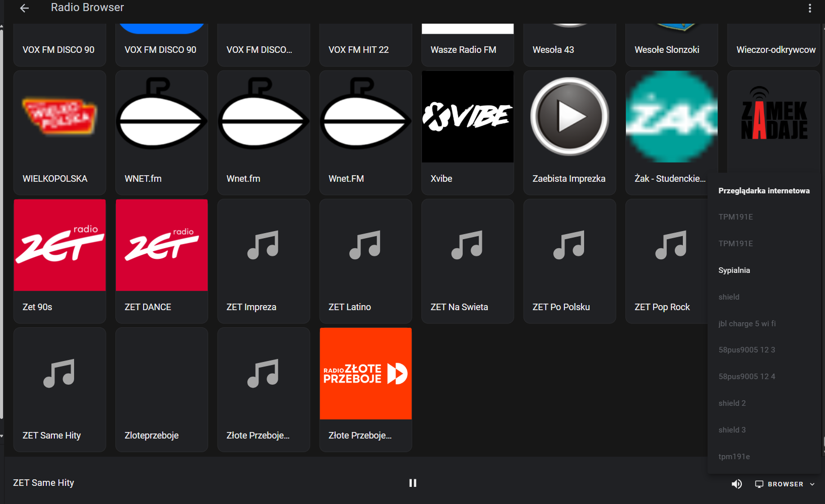Go back using the arrow icon
Image resolution: width=825 pixels, height=504 pixels.
pyautogui.click(x=24, y=8)
